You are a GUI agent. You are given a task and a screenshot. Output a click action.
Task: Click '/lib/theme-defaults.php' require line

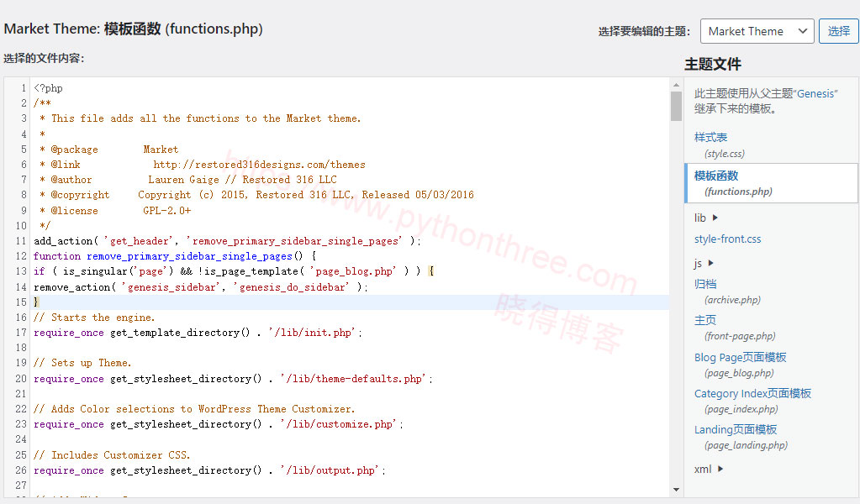(233, 379)
